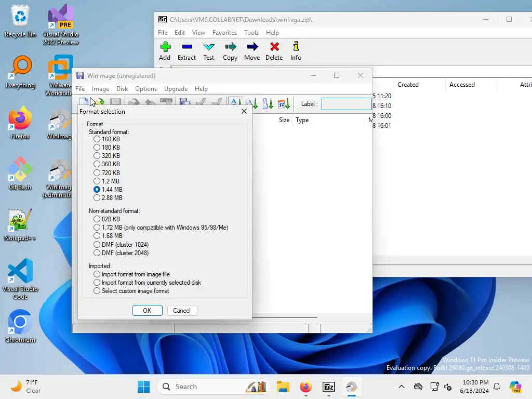
Task: Switch to 7-Zip taskbar icon
Action: coord(328,387)
